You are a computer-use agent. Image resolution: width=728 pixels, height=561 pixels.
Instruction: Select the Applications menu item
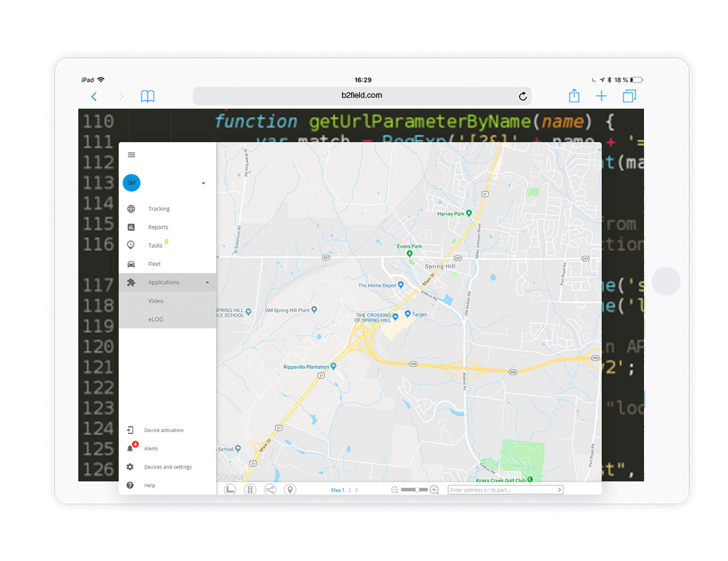pyautogui.click(x=167, y=282)
